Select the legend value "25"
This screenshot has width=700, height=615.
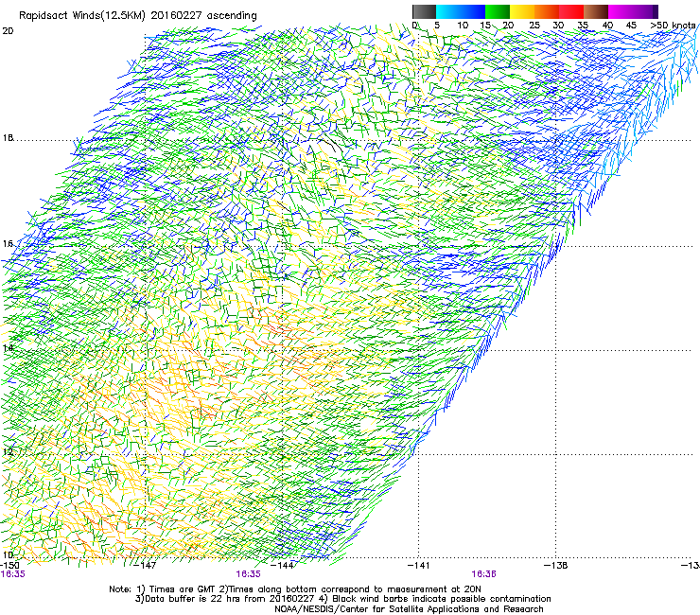534,26
